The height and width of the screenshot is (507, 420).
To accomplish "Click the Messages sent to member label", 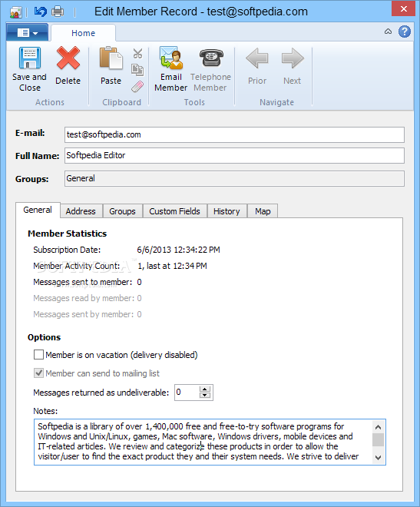I will [x=83, y=282].
